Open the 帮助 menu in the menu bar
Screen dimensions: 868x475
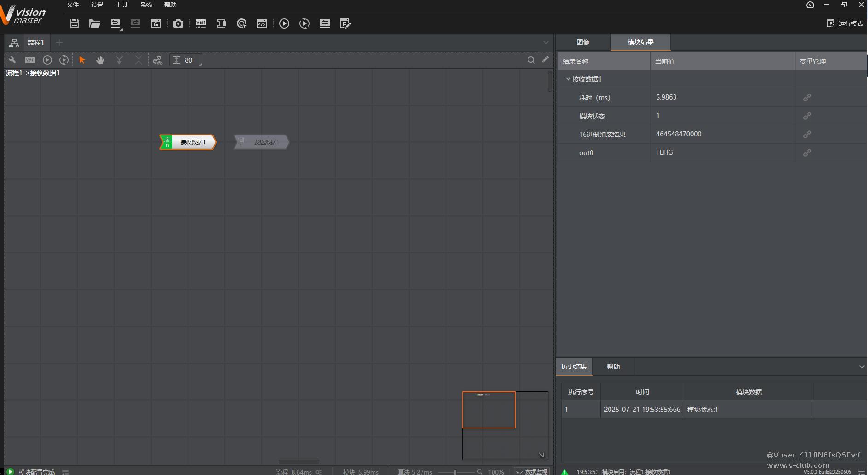[x=170, y=5]
